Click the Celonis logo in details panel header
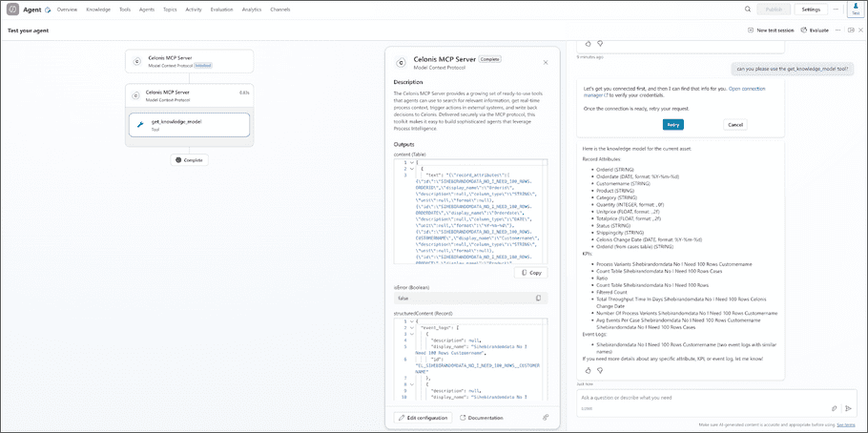The image size is (868, 433). (x=401, y=63)
